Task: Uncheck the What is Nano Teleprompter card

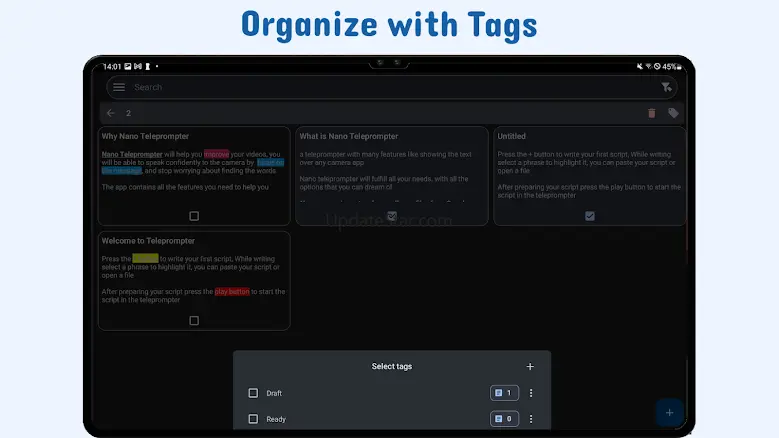Action: (392, 216)
